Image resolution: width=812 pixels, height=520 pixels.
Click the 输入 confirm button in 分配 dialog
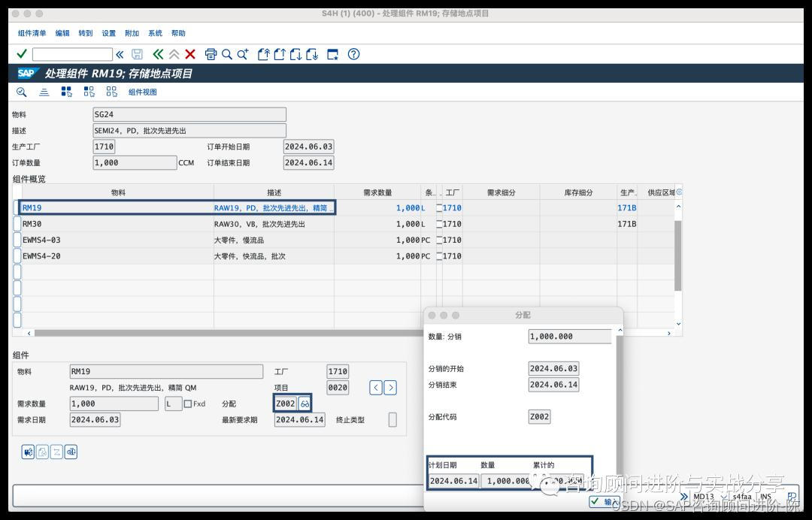pos(604,502)
